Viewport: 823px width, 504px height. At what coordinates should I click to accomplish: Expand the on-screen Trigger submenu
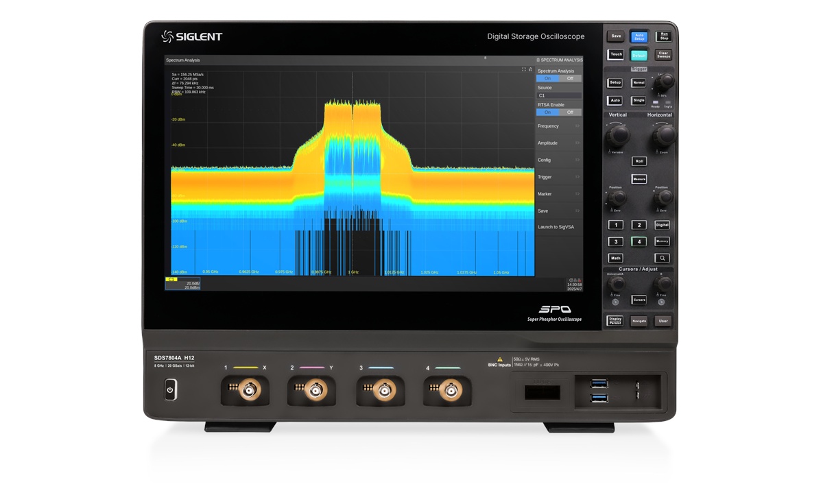pos(559,177)
